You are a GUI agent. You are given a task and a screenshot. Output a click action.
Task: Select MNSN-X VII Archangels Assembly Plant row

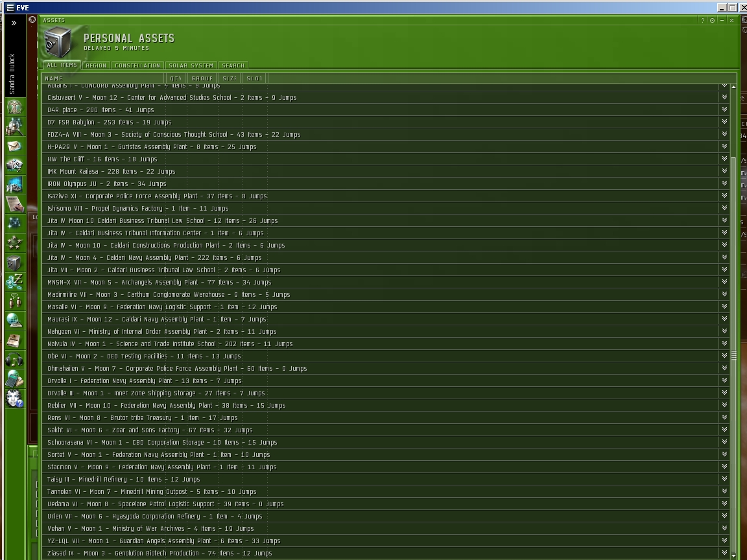(385, 282)
